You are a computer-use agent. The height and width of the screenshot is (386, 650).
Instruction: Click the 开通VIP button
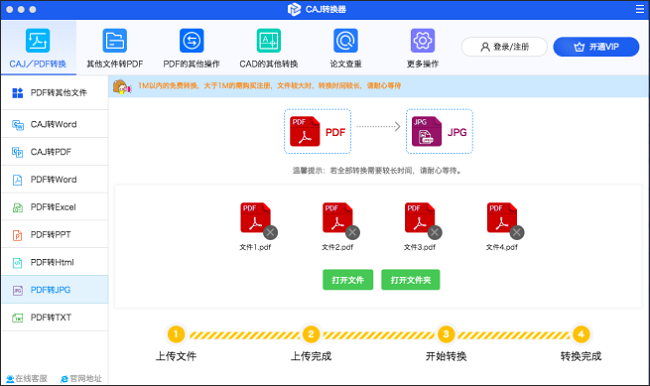pos(596,47)
